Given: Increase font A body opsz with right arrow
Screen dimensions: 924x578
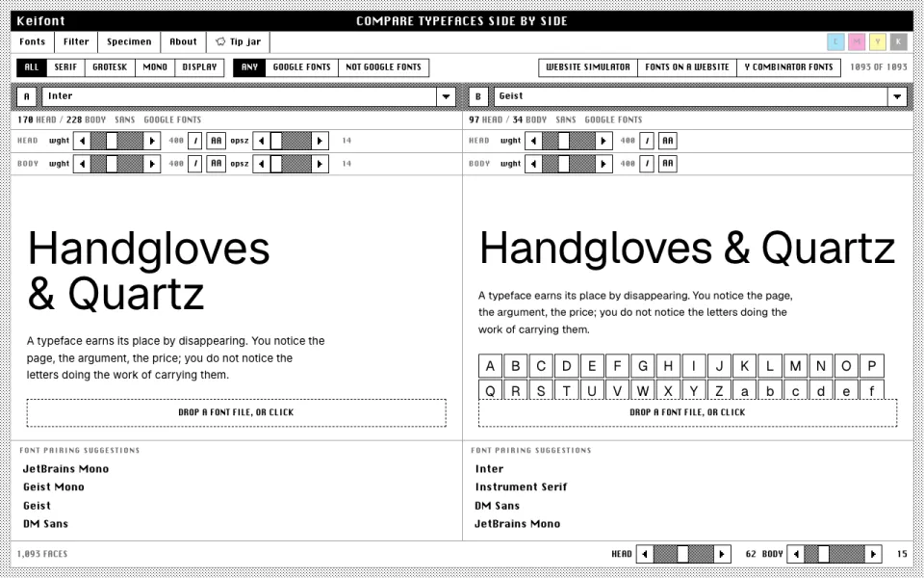Looking at the screenshot, I should click(320, 164).
